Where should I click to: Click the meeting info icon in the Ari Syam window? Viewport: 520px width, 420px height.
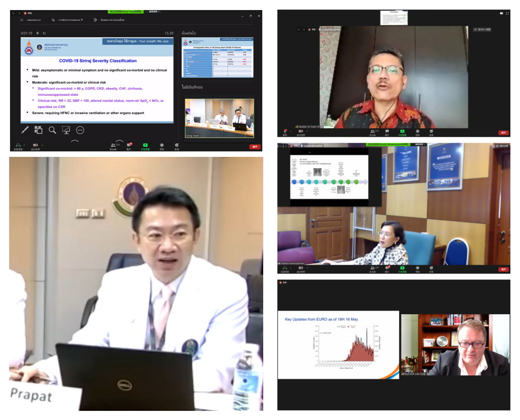pos(298,30)
